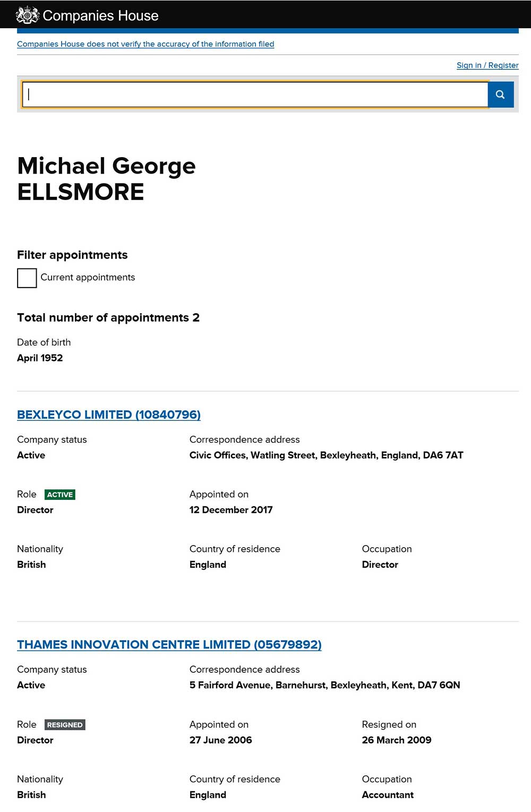Click the 12 December 2017 appointment date
This screenshot has height=812, width=531.
coord(231,510)
